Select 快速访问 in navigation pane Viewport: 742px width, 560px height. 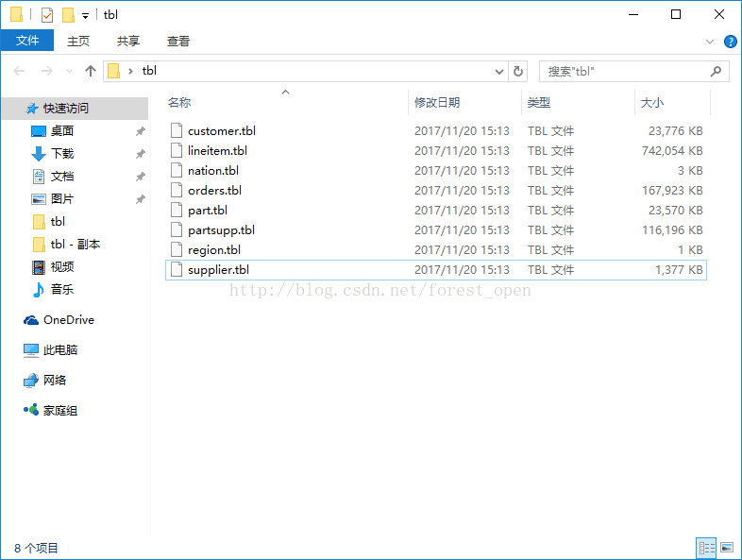[x=75, y=109]
